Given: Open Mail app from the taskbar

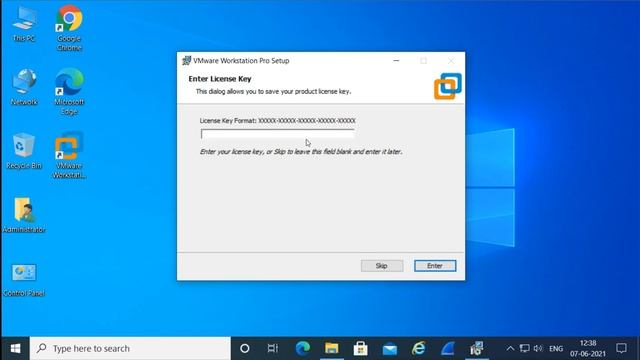Looking at the screenshot, I should click(x=390, y=349).
